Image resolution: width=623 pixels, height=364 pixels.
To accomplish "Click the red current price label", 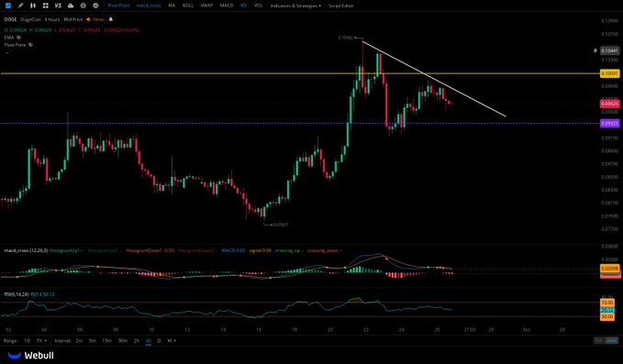I will [609, 104].
